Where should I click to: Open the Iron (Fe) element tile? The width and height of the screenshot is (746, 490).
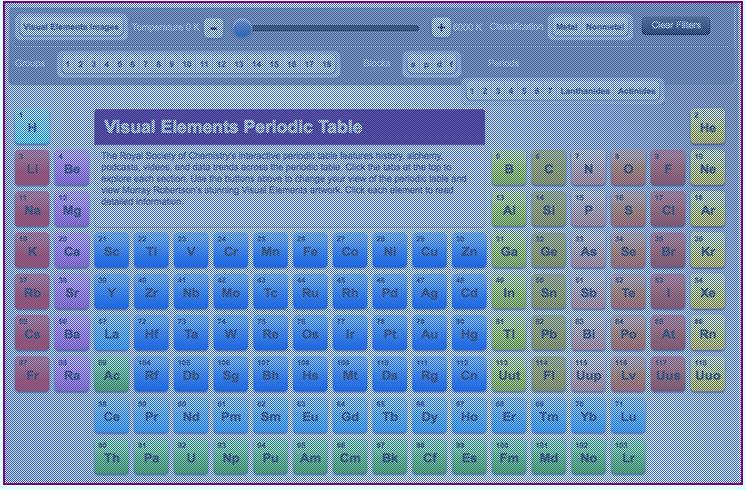pos(310,251)
